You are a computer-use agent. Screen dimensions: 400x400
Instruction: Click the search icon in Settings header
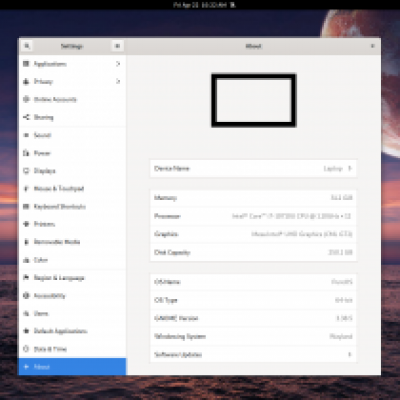[27, 46]
